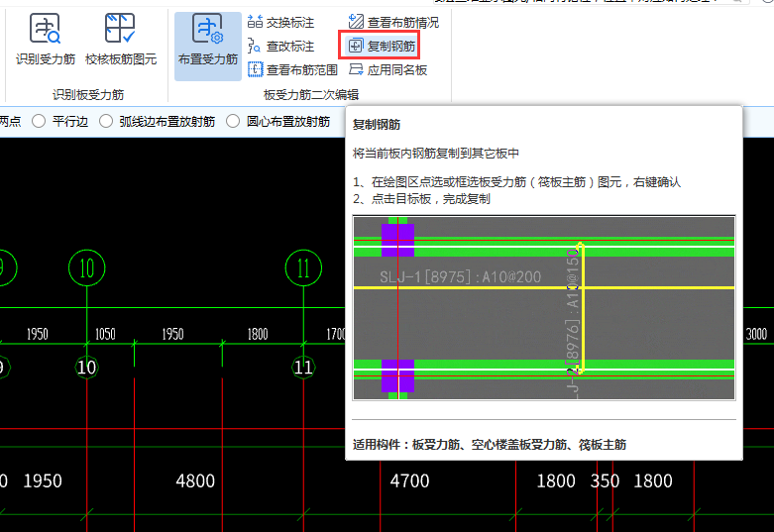Click the 交换标注 command
This screenshot has height=532, width=774.
click(x=280, y=22)
